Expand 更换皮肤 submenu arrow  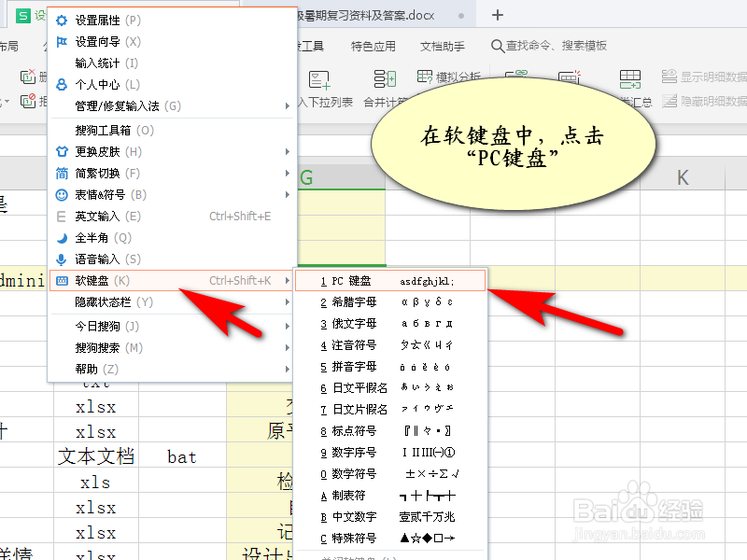288,152
